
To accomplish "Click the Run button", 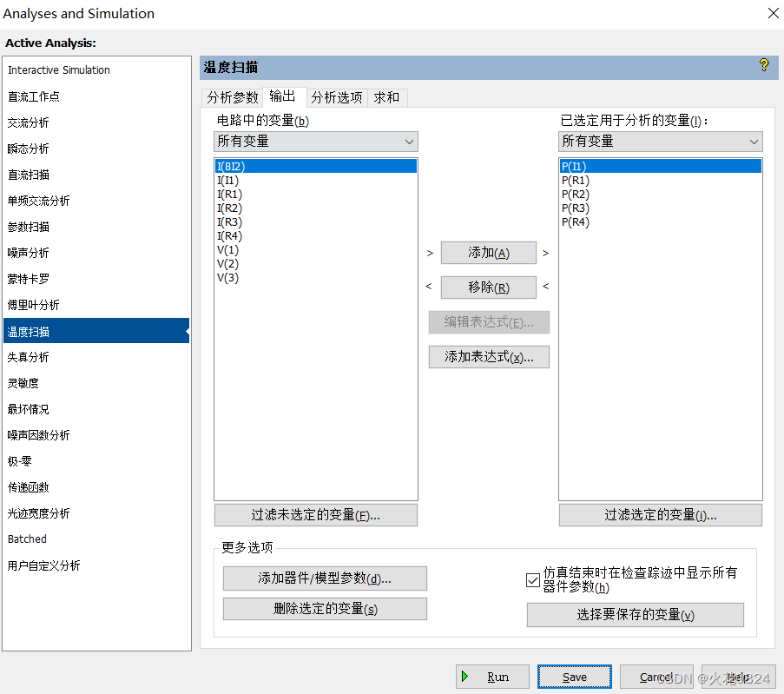I will [x=492, y=677].
